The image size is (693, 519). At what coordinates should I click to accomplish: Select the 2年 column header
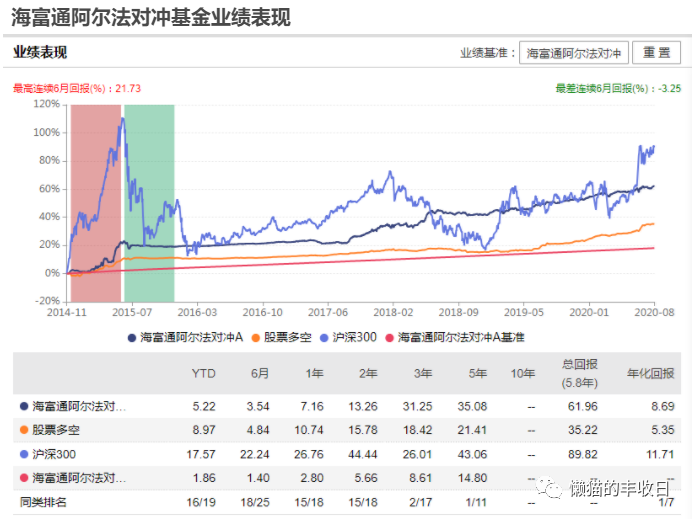(368, 374)
